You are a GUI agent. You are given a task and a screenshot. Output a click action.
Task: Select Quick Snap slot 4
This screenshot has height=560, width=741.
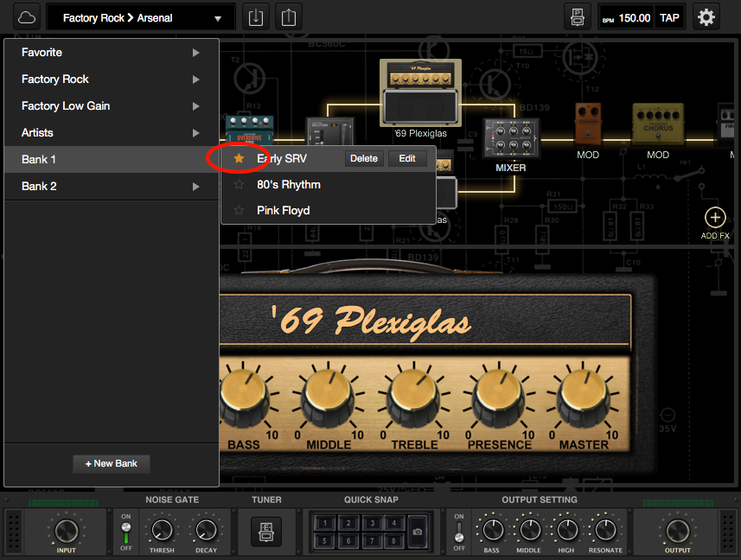[394, 523]
